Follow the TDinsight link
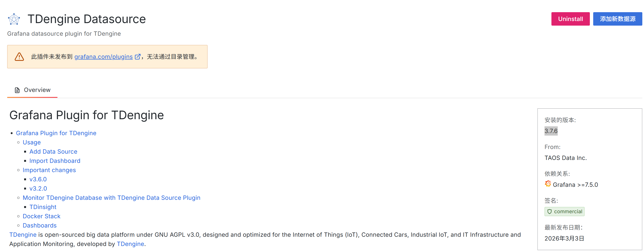Viewport: 644px width, 251px height. 43,207
